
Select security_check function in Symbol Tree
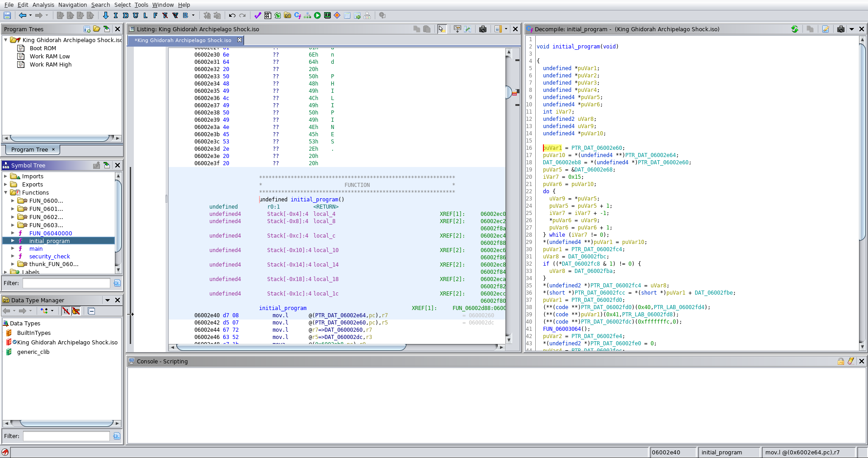tap(49, 257)
